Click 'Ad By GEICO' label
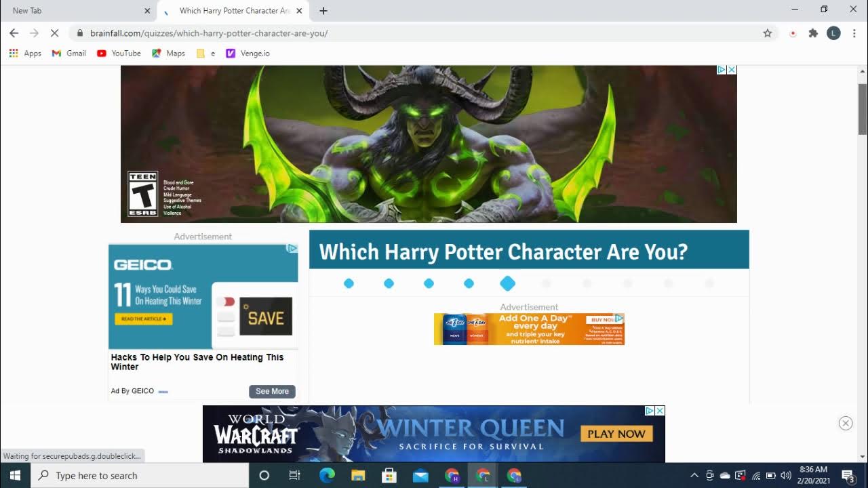Viewport: 868px width, 488px height. [x=132, y=391]
